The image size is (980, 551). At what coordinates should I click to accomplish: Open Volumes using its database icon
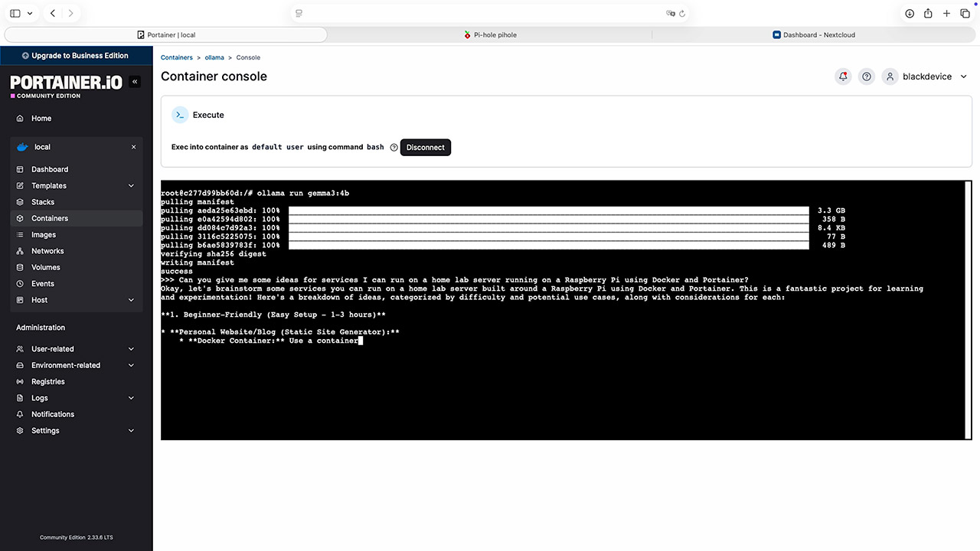tap(18, 267)
